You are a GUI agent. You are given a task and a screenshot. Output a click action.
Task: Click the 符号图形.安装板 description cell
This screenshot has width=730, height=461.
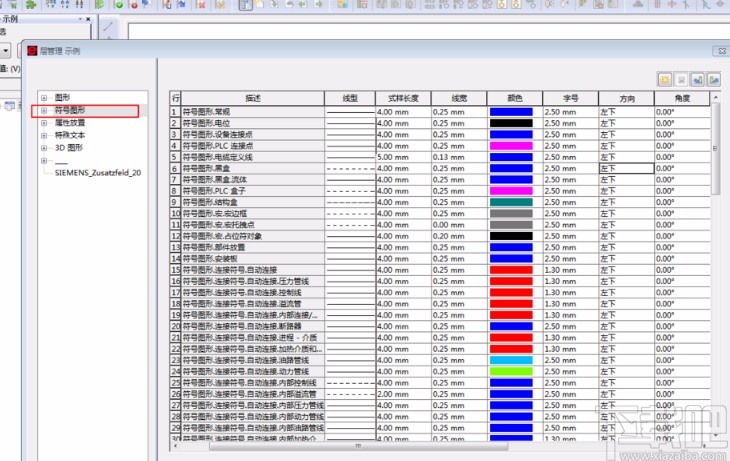253,258
